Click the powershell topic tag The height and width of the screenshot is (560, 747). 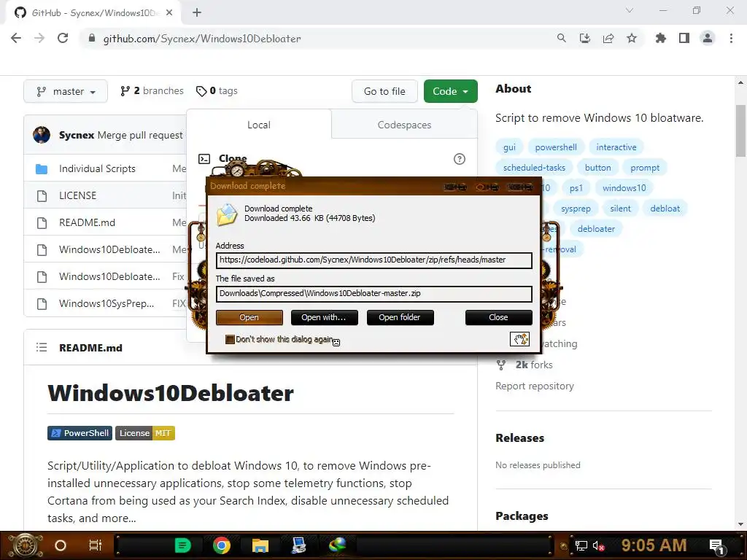coord(555,147)
